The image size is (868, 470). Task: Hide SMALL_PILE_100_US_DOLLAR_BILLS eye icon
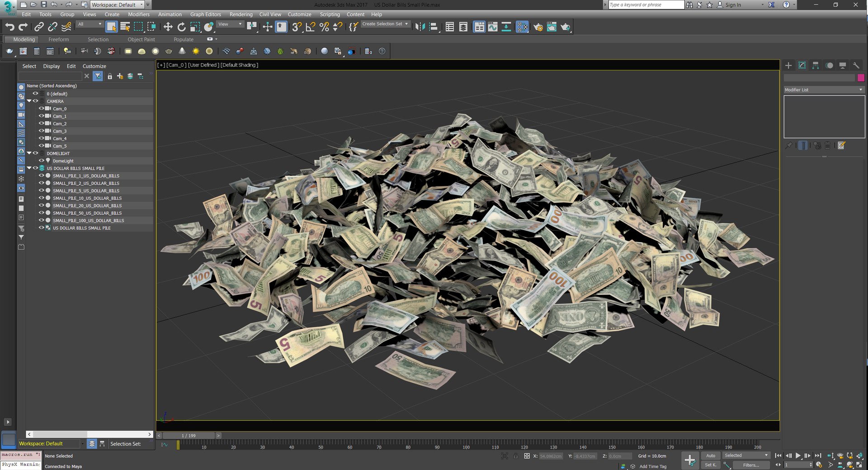tap(41, 220)
